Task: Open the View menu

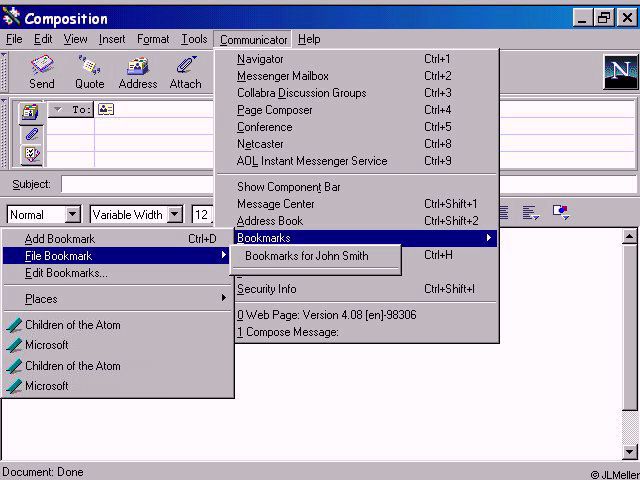Action: 75,39
